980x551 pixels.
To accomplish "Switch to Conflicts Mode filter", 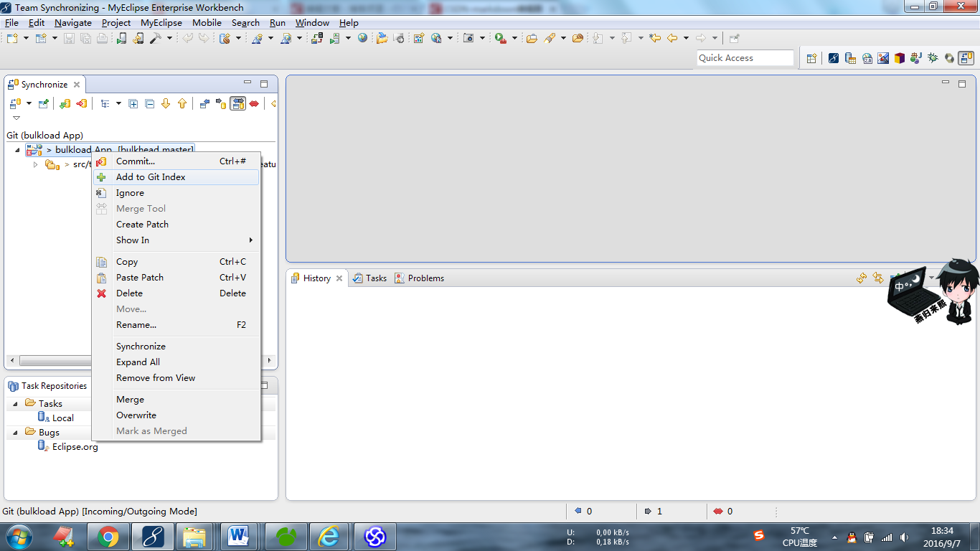I will tap(254, 104).
